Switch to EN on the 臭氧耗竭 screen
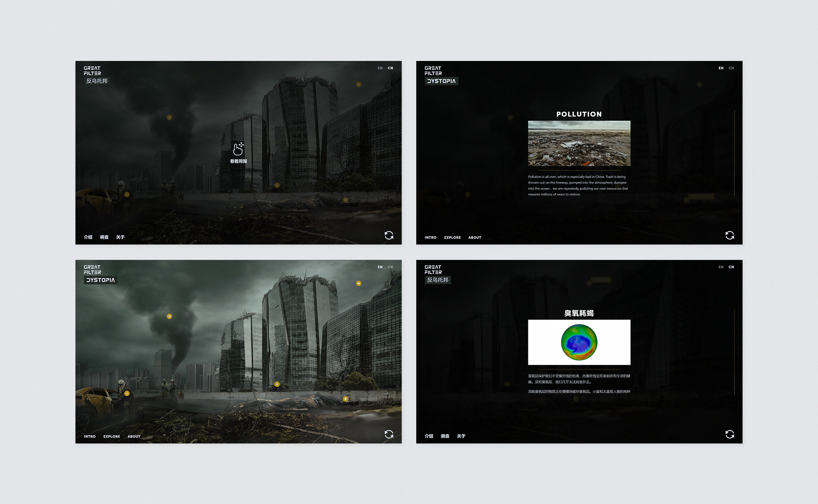Image resolution: width=818 pixels, height=504 pixels. 721,267
